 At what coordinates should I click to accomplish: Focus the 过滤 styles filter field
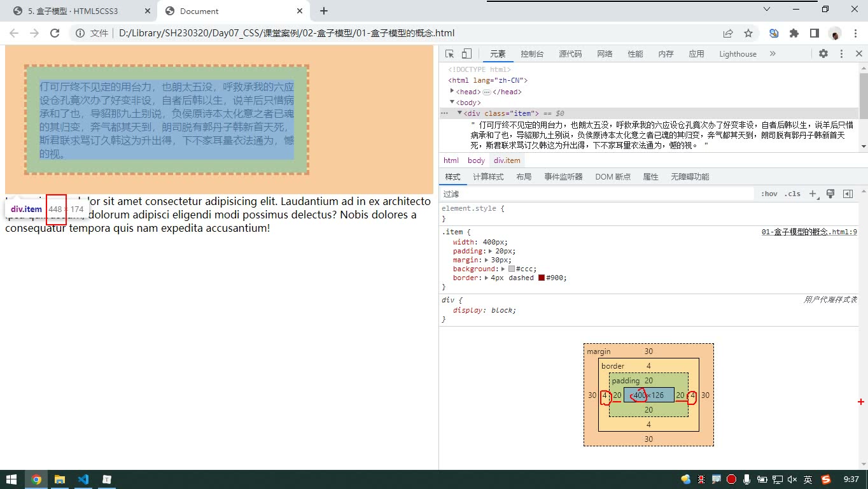pos(598,194)
